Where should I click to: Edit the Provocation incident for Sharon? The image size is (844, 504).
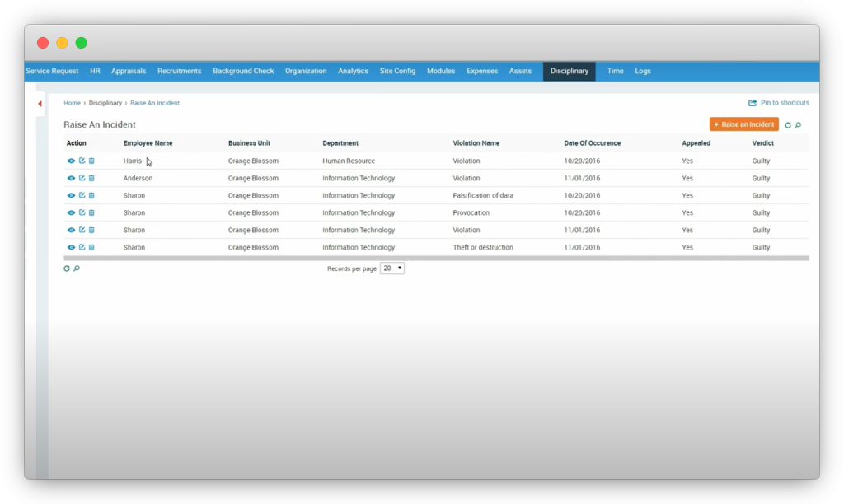[82, 212]
